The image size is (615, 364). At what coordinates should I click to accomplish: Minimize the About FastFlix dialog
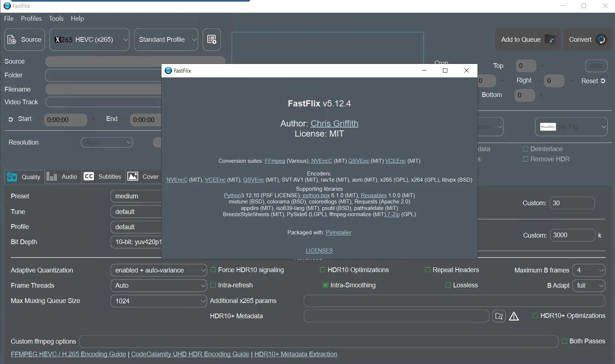(x=424, y=70)
